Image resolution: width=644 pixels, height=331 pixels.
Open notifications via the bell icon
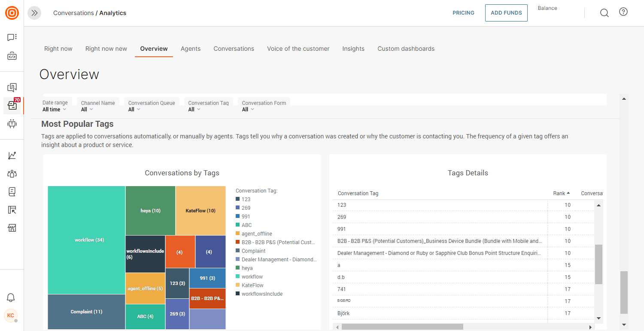coord(11,297)
